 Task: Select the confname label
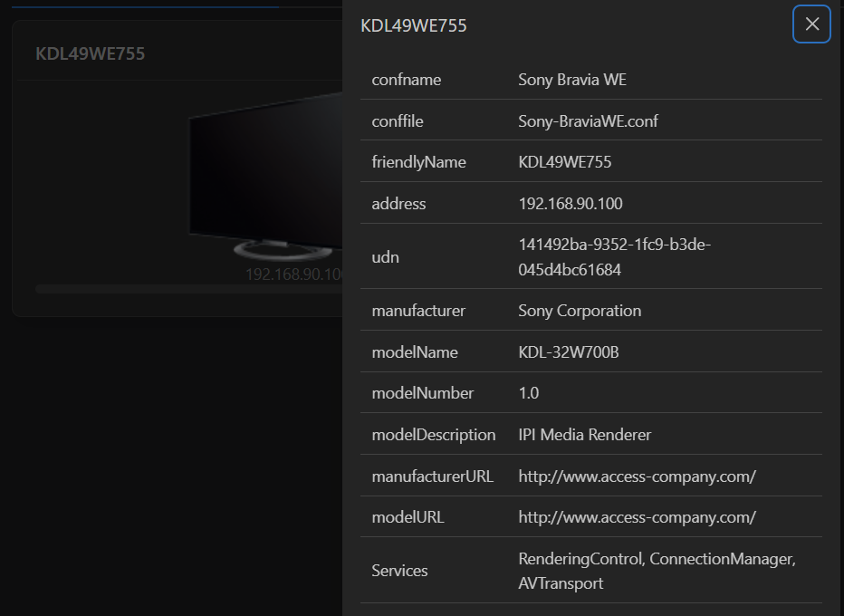point(407,80)
